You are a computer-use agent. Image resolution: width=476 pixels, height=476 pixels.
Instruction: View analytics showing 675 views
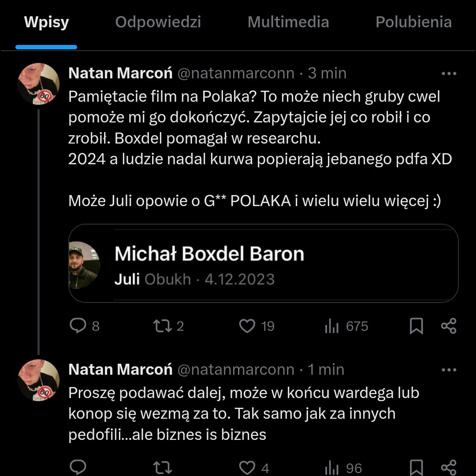332,326
